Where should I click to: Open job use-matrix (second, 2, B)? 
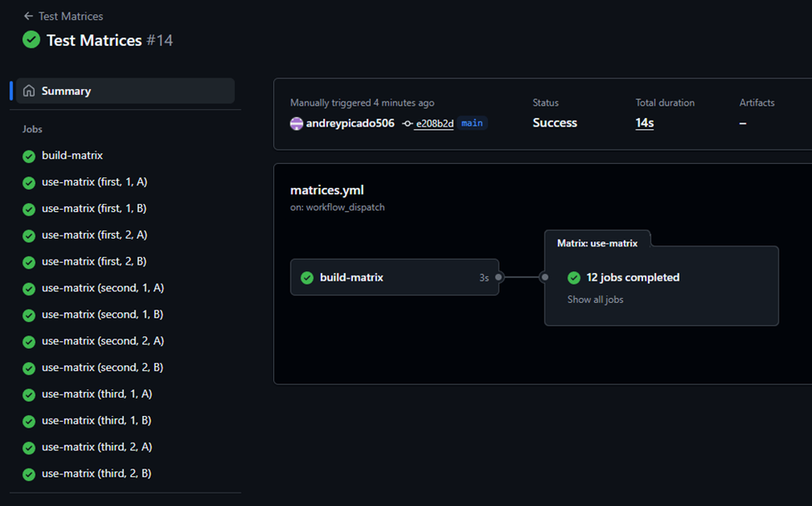[x=102, y=368]
